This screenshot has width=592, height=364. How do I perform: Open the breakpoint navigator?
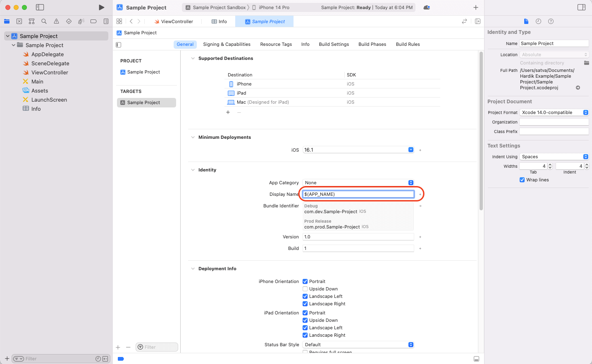93,21
